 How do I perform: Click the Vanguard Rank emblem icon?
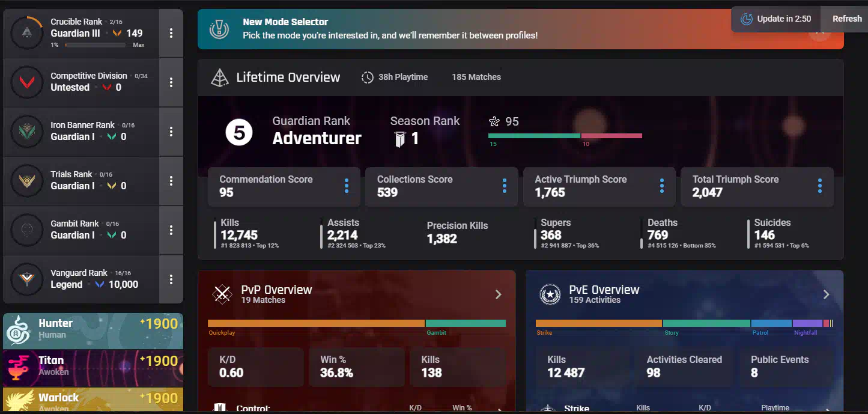pos(26,279)
